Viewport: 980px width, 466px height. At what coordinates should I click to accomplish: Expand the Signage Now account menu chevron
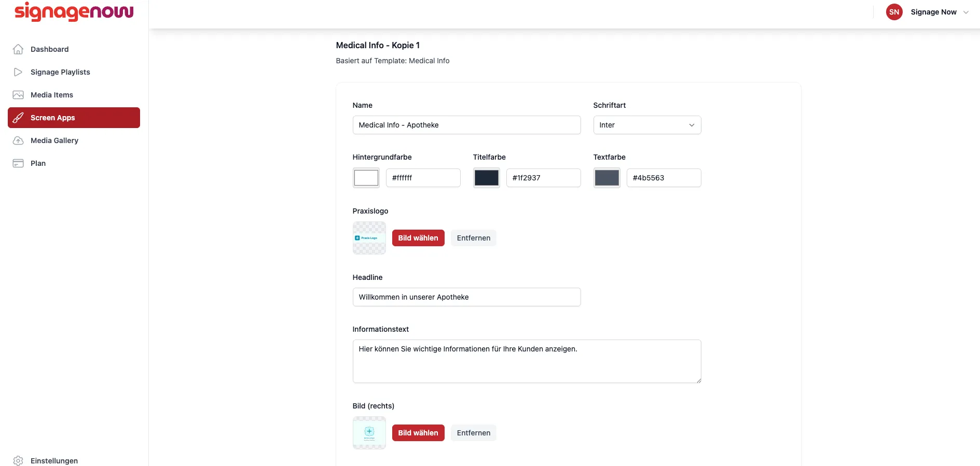pyautogui.click(x=966, y=12)
